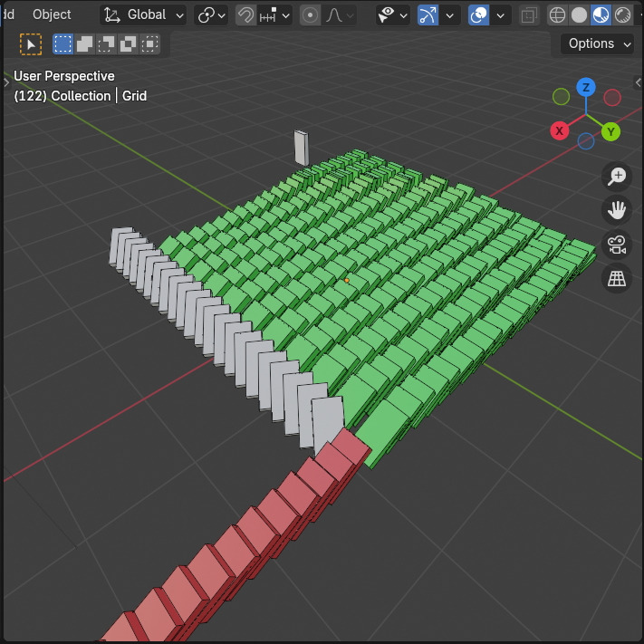Open the overlay options dropdown arrow
The width and height of the screenshot is (644, 644).
point(500,15)
